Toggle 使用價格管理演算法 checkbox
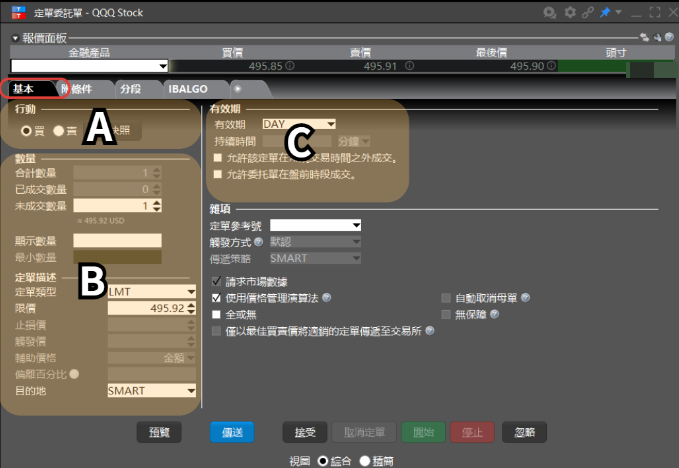679x468 pixels. pyautogui.click(x=217, y=298)
